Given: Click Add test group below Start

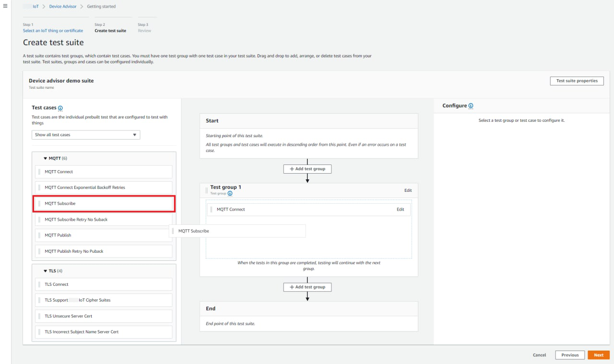Looking at the screenshot, I should [x=307, y=169].
